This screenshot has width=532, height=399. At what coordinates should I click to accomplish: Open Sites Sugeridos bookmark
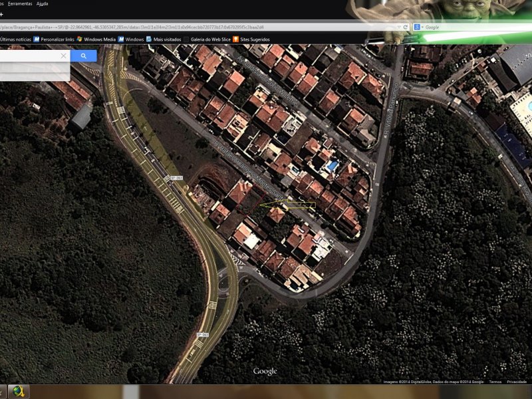pos(251,39)
